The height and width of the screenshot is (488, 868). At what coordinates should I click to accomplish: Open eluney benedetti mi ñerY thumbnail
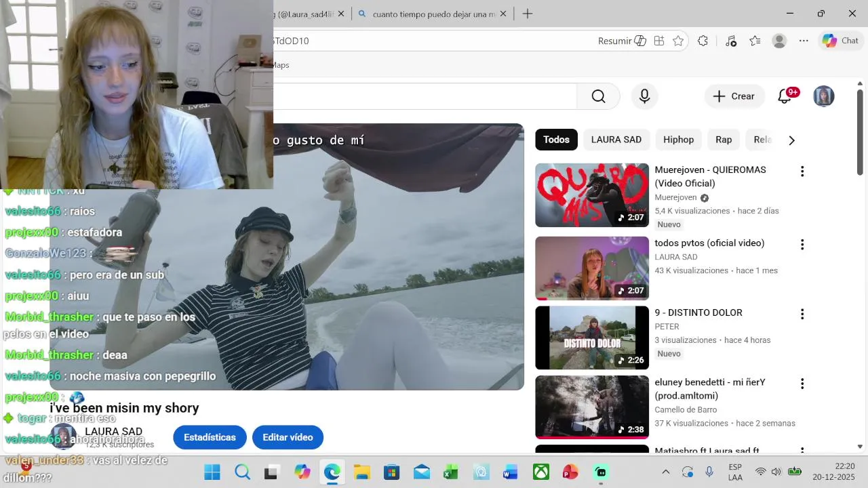[592, 407]
